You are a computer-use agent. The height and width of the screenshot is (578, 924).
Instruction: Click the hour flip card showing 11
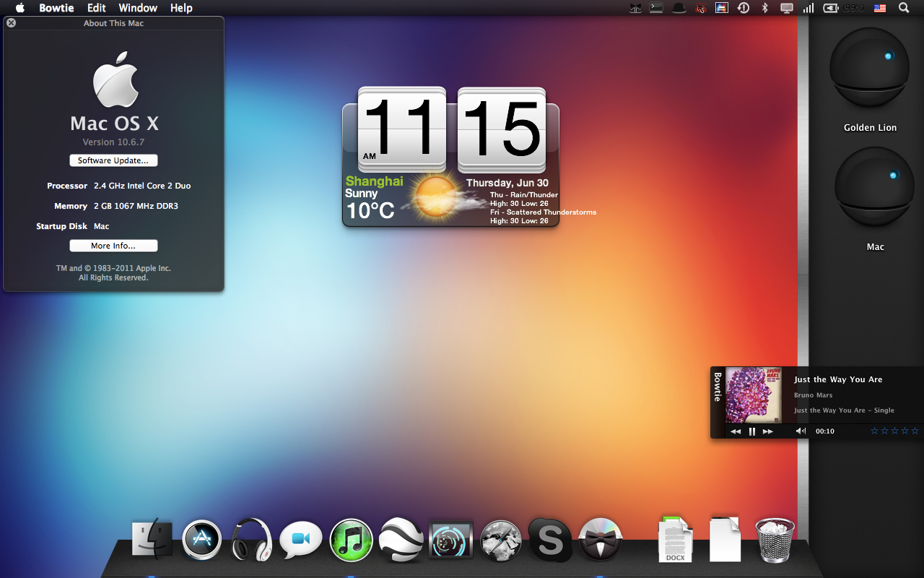402,129
